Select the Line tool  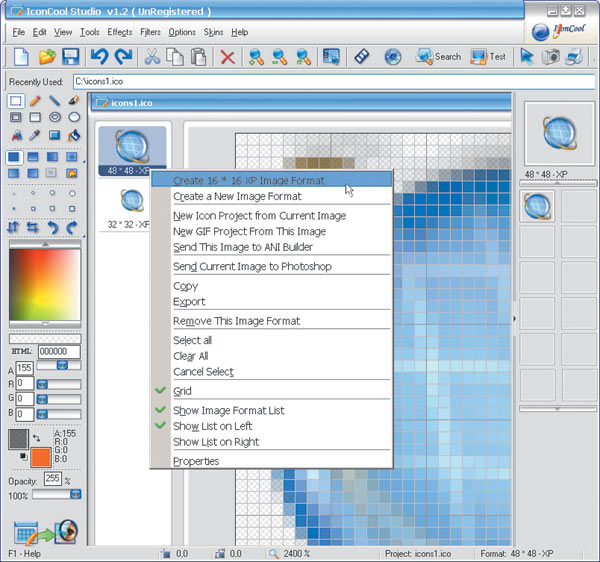[54, 101]
